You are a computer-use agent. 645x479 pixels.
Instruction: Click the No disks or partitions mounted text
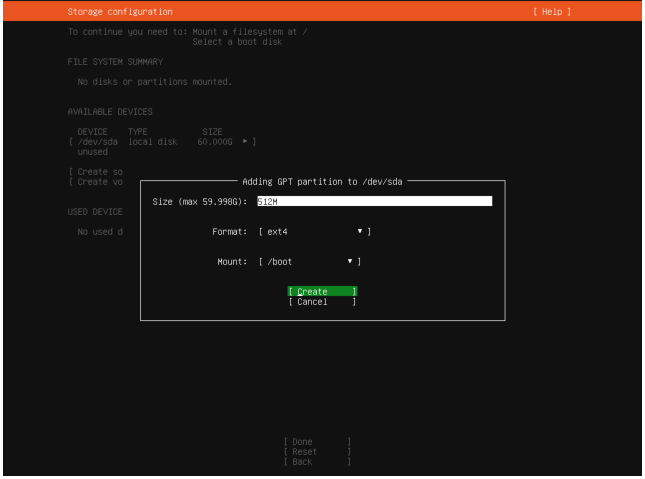click(154, 81)
